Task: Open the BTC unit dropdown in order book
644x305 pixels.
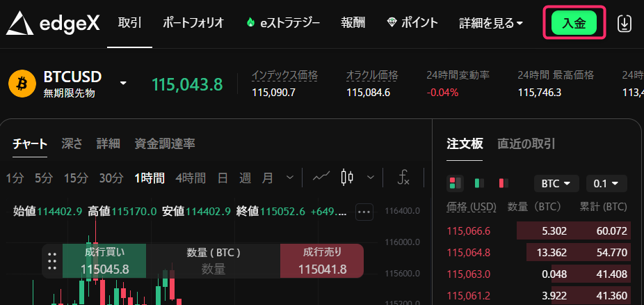Action: click(556, 183)
